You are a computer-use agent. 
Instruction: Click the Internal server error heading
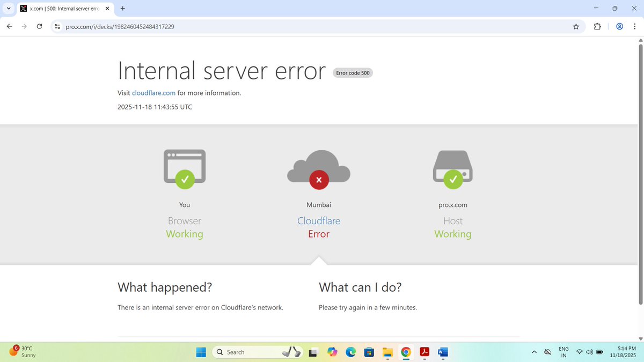pos(222,71)
